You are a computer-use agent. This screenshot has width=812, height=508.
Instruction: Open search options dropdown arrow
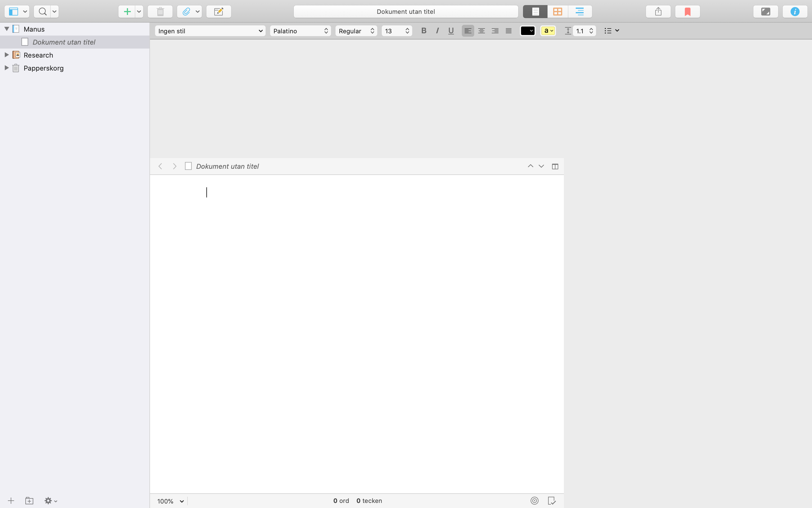pos(54,11)
